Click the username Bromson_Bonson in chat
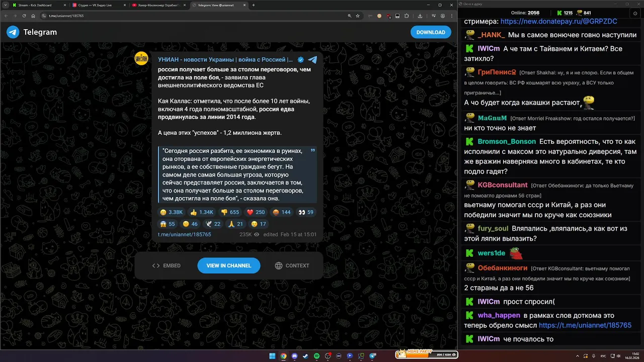644x362 pixels. 507,142
